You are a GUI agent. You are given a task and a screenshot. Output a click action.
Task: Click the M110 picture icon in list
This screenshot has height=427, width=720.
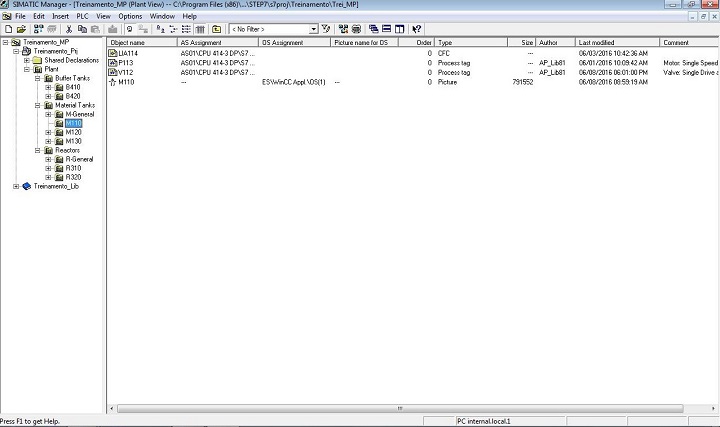coord(112,82)
